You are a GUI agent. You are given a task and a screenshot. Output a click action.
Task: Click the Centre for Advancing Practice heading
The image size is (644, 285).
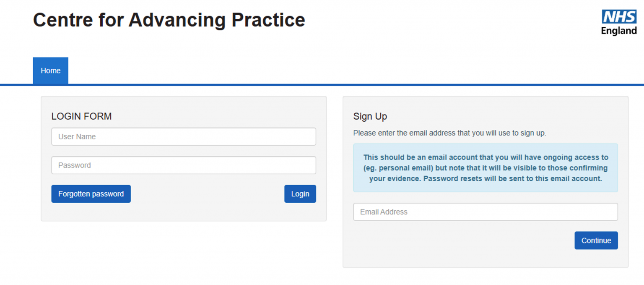point(169,20)
